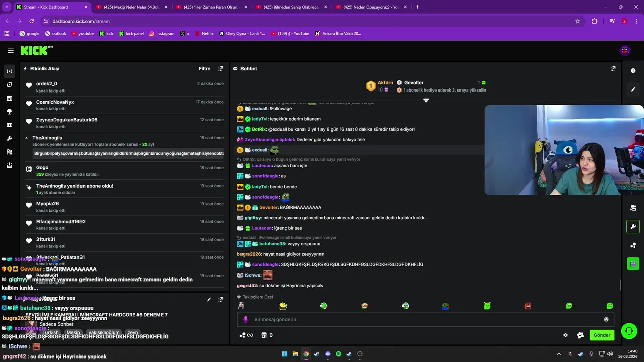This screenshot has height=362, width=644.
Task: Click the pencil edit icon on right sidebar
Action: tap(633, 89)
